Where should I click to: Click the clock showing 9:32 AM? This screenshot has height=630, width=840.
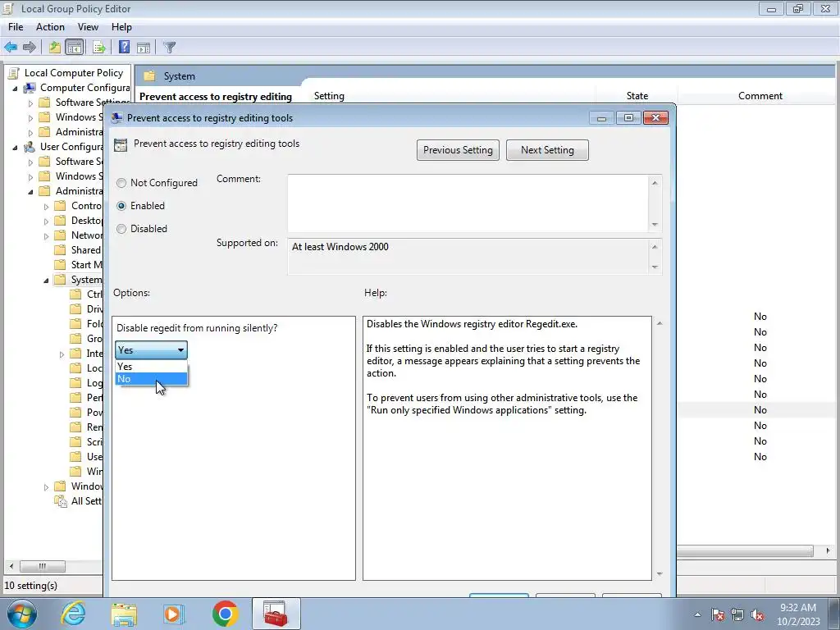(798, 608)
